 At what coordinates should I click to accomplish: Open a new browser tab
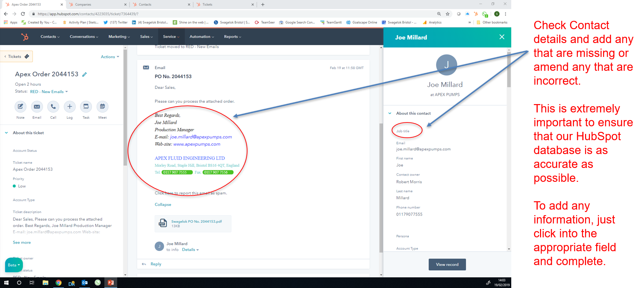[x=263, y=5]
